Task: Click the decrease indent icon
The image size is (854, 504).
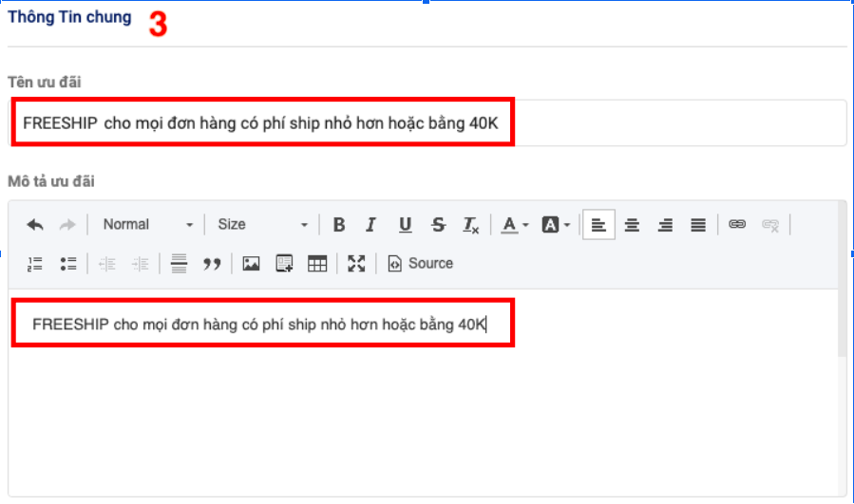Action: coord(106,264)
